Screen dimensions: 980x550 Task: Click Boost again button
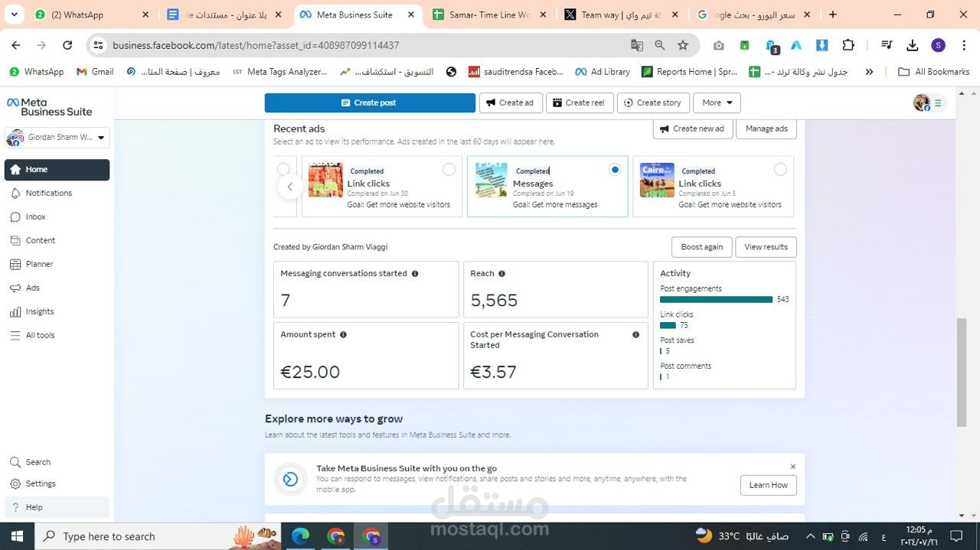pyautogui.click(x=702, y=247)
